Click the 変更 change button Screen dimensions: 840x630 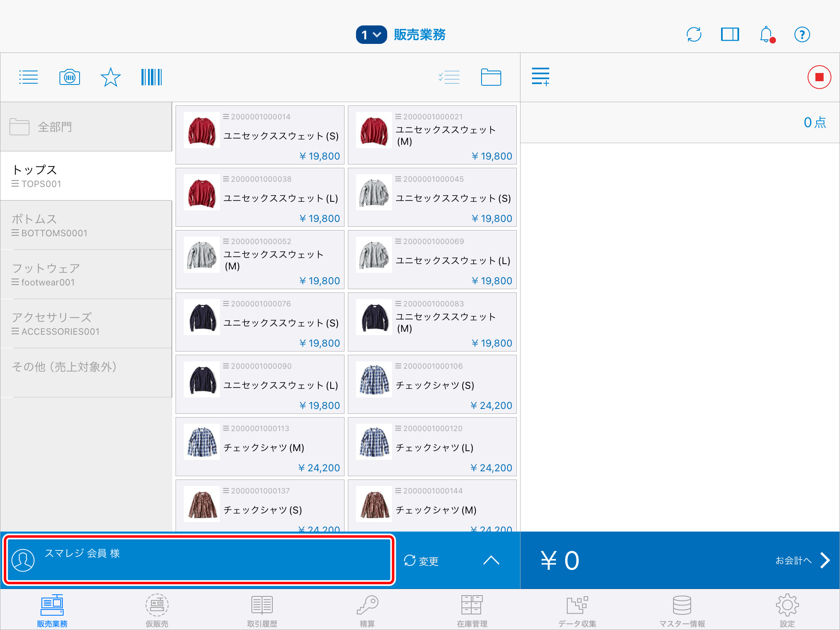pyautogui.click(x=421, y=561)
